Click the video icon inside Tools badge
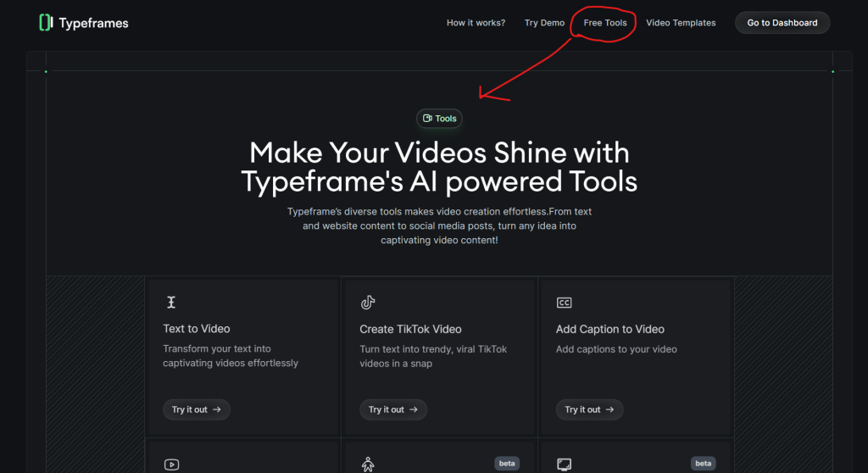868x473 pixels. pyautogui.click(x=427, y=119)
